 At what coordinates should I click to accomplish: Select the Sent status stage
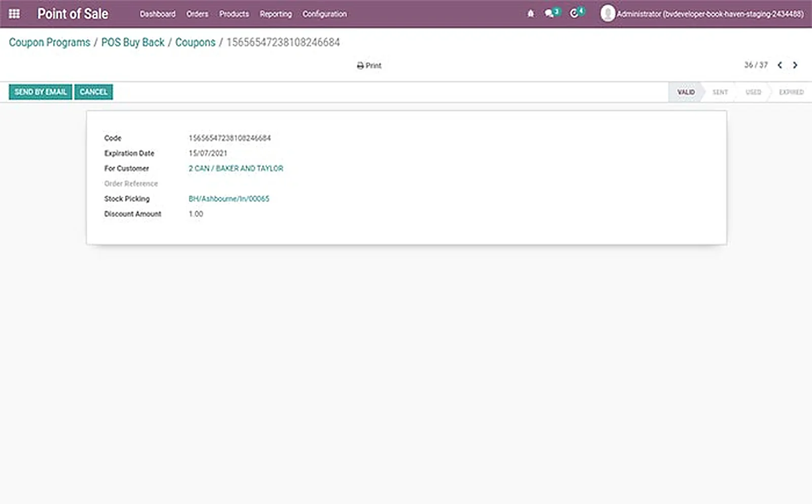pos(720,92)
